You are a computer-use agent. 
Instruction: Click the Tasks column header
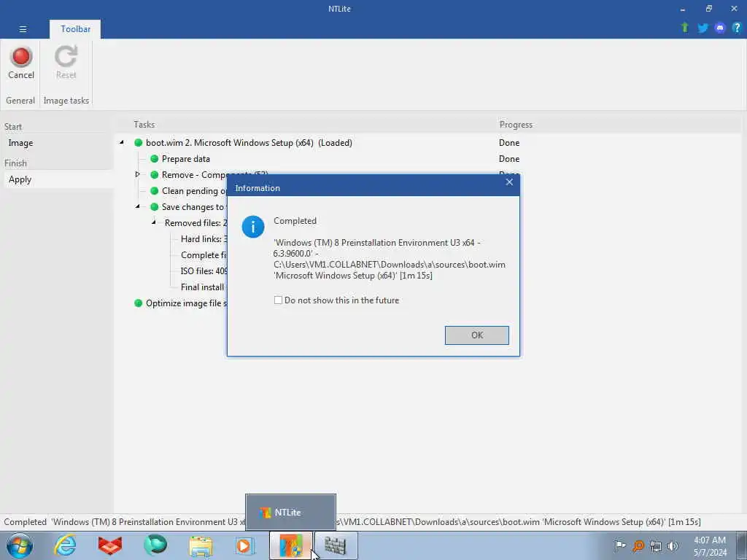point(144,124)
